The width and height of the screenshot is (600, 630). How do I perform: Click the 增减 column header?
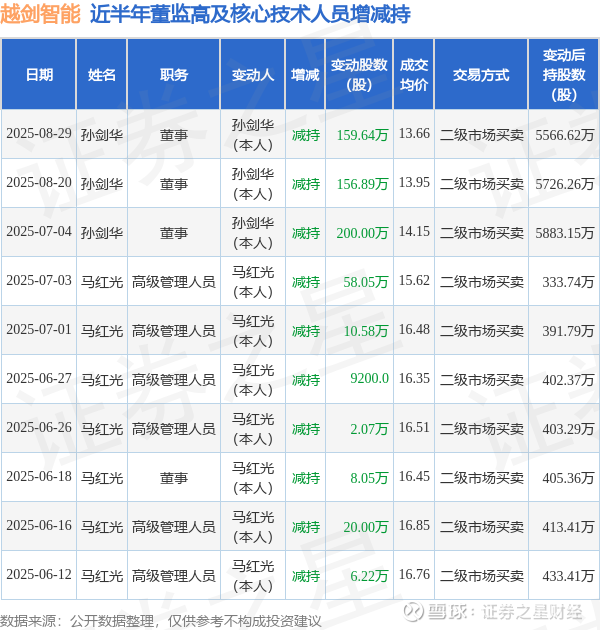[x=305, y=75]
